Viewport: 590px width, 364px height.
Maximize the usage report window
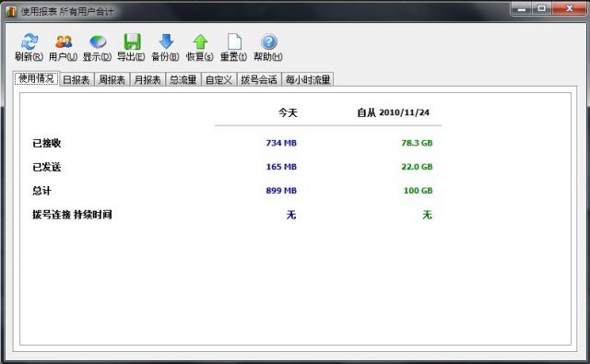tap(541, 8)
